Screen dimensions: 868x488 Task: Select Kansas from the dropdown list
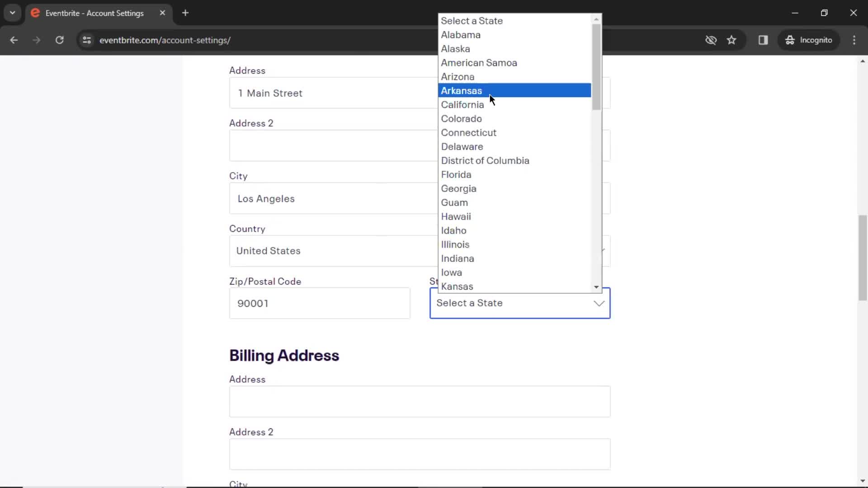coord(457,286)
